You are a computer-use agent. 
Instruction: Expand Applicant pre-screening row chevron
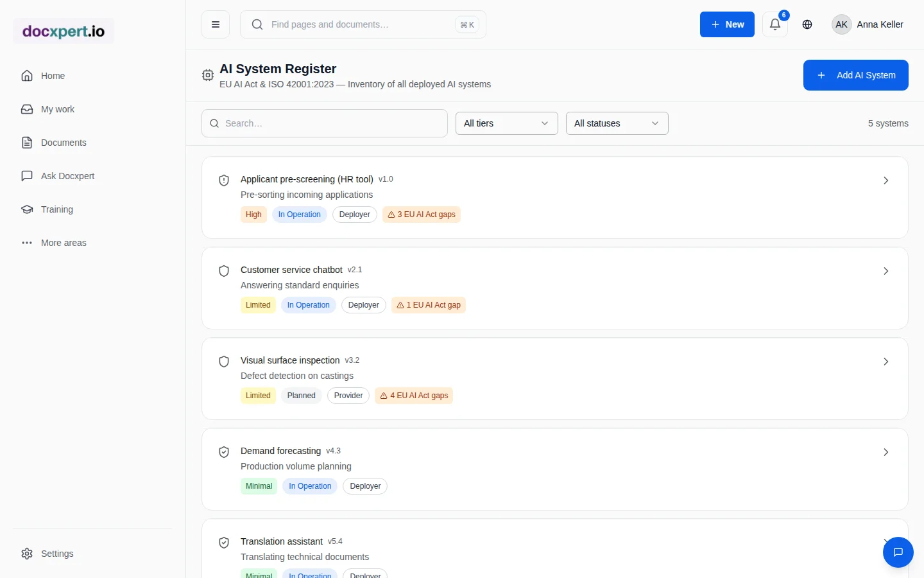[886, 180]
